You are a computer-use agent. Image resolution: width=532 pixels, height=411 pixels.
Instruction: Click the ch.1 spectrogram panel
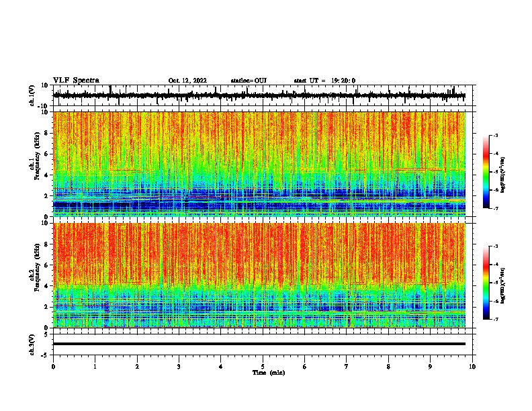coord(259,164)
